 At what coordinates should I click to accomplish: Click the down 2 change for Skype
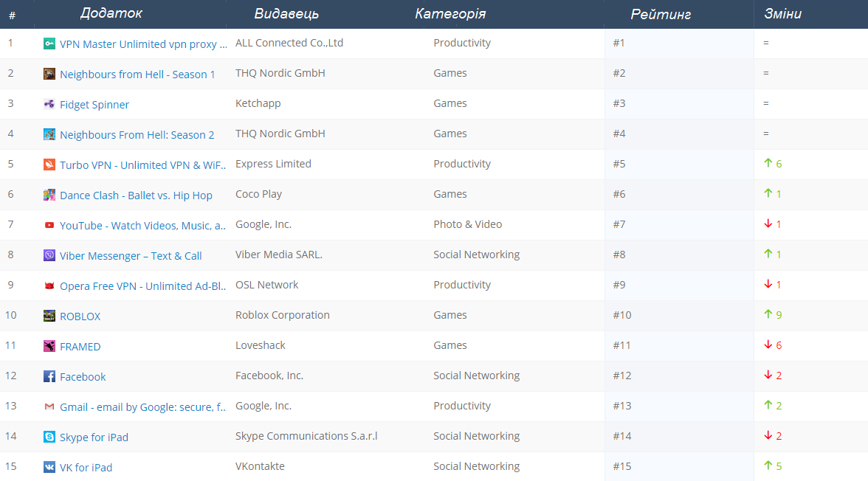(x=773, y=435)
